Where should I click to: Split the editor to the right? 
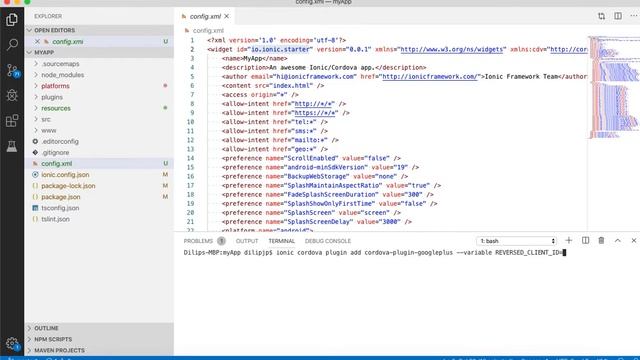(x=618, y=16)
